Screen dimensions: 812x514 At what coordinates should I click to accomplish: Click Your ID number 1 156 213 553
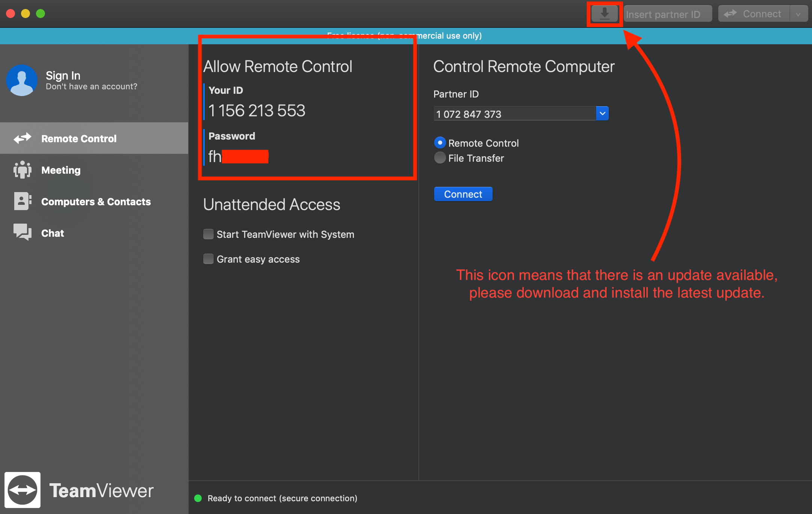click(257, 111)
